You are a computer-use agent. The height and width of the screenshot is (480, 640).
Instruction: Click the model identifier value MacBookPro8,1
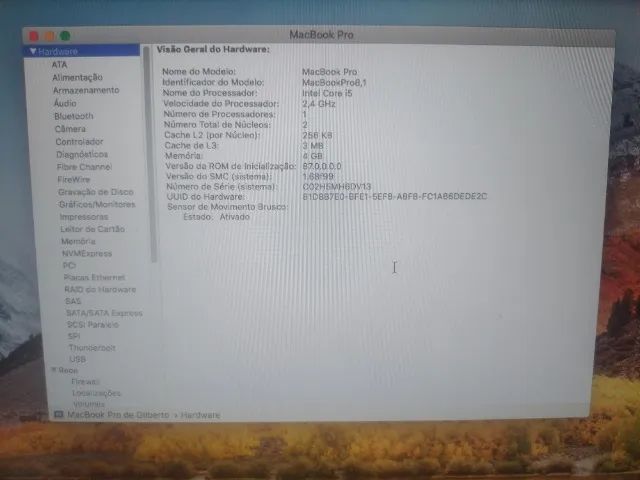[x=334, y=82]
